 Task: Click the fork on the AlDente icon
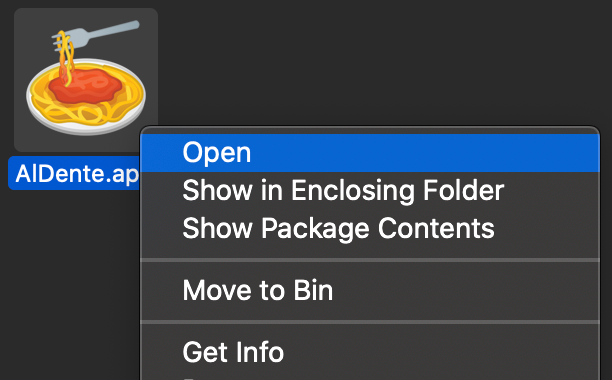(x=98, y=34)
